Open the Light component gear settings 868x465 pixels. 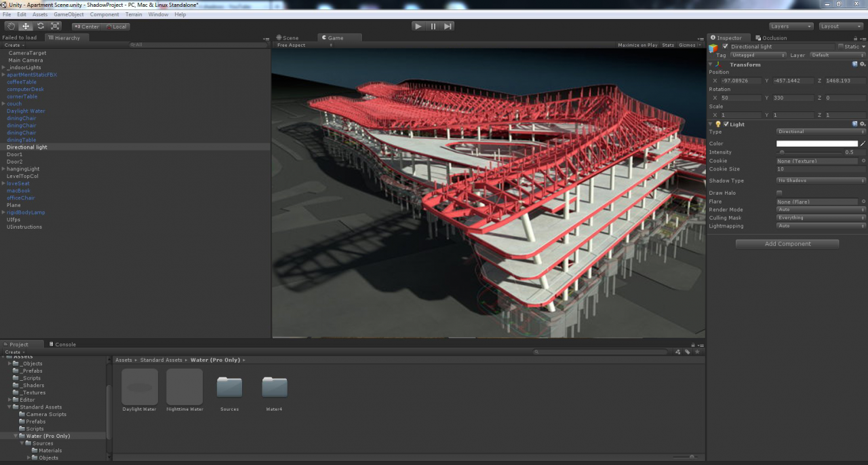[x=863, y=124]
